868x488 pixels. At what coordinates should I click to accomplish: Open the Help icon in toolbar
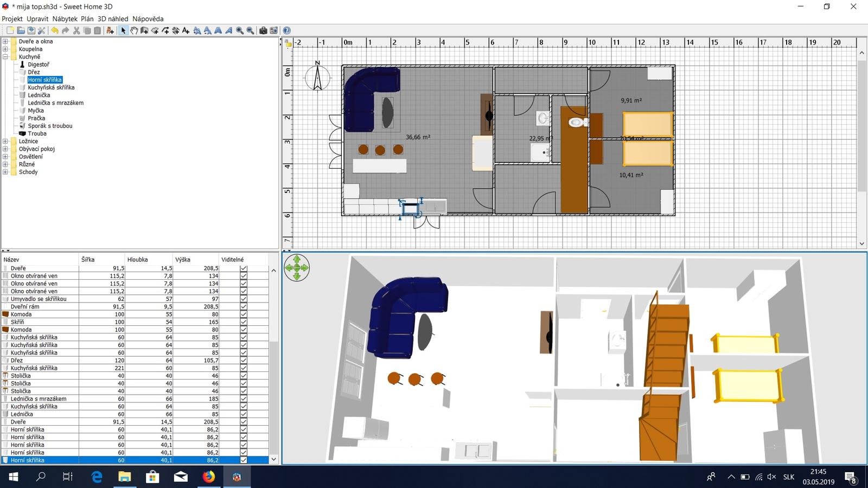tap(287, 31)
